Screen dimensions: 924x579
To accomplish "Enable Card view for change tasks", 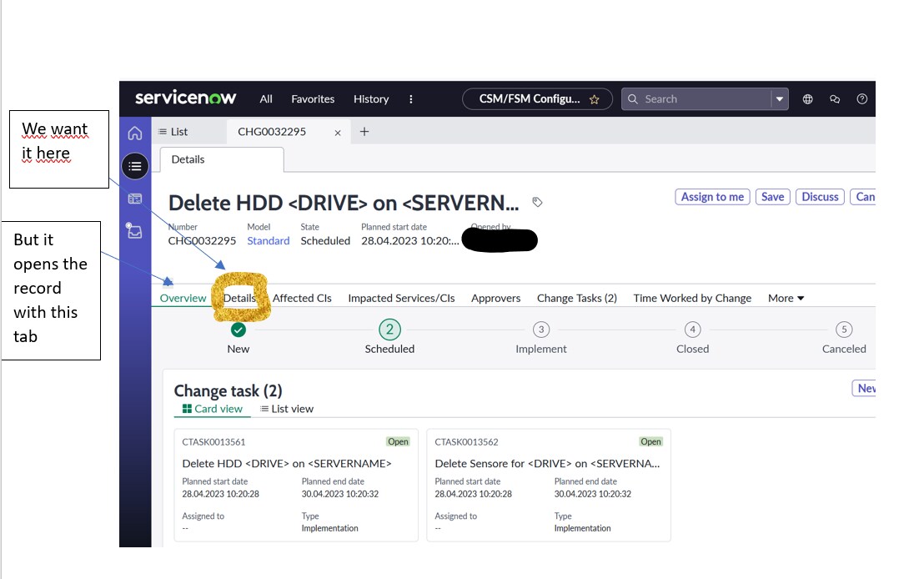I will coord(212,409).
